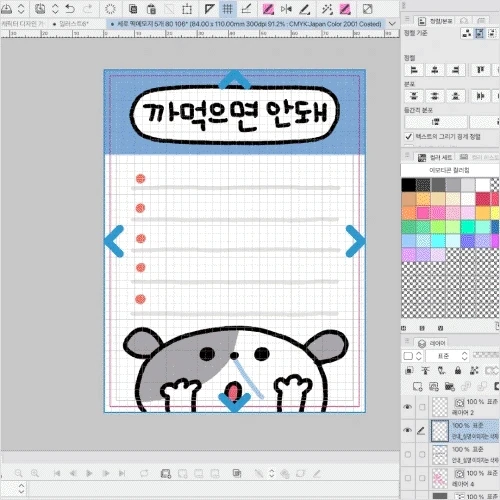Screen dimensions: 500x500
Task: Click the timeline play button
Action: coord(89,473)
